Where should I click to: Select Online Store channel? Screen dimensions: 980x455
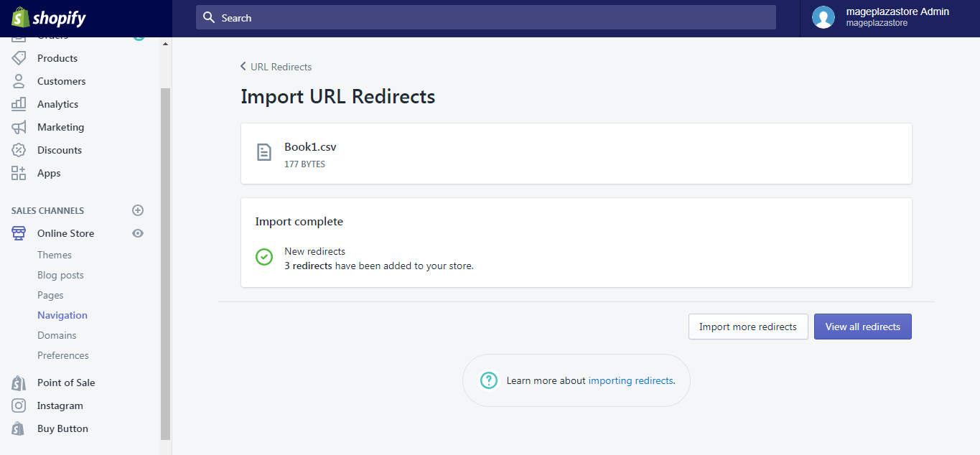tap(65, 233)
